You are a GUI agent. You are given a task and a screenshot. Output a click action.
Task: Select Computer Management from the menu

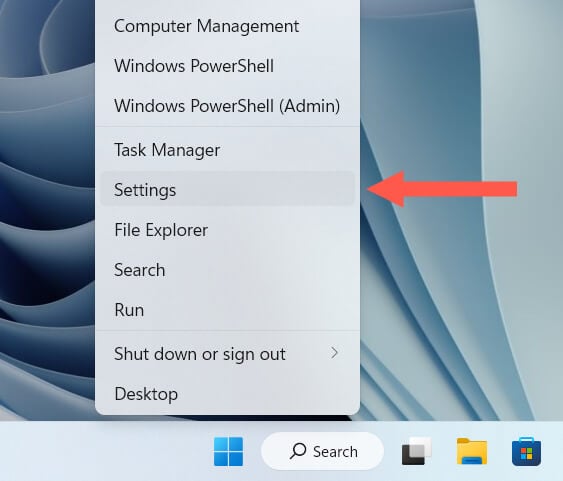point(206,26)
